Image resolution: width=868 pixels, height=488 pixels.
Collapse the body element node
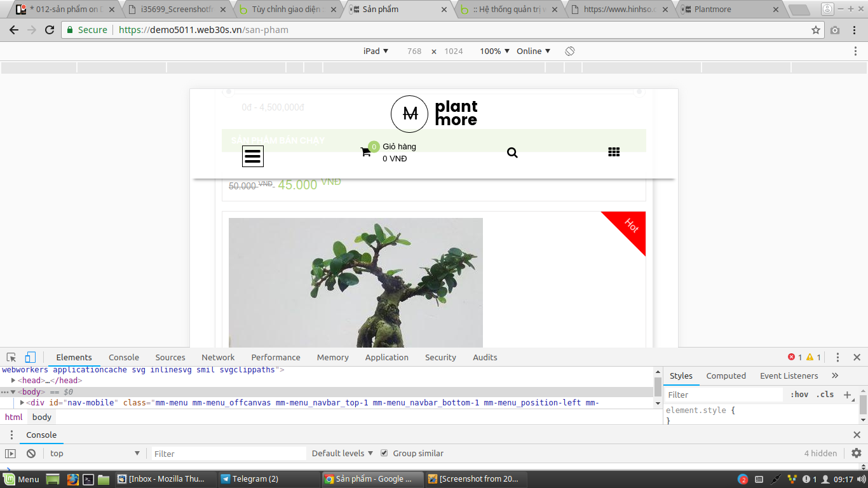pos(13,392)
